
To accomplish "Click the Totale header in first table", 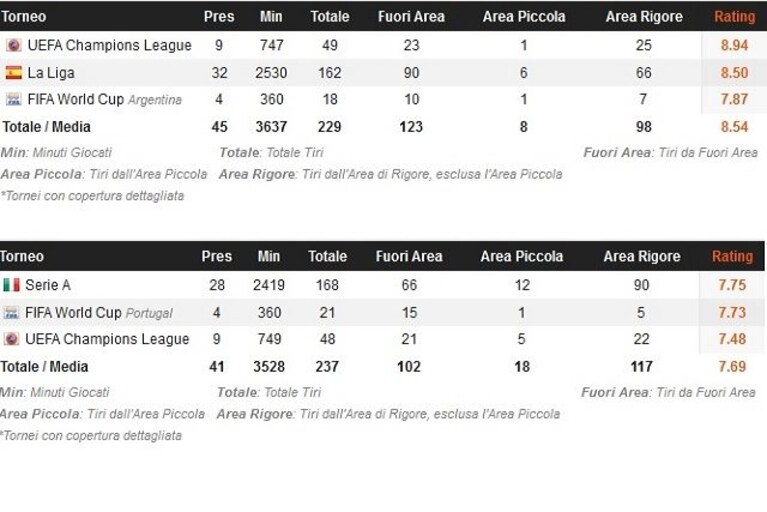I will coord(330,17).
